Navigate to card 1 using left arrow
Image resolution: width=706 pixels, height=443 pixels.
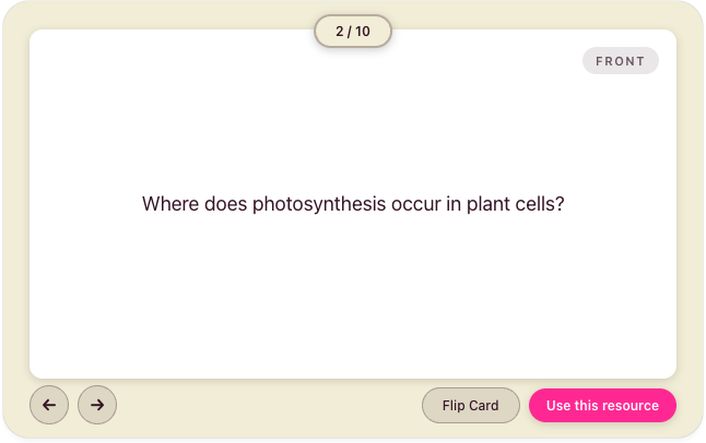[49, 405]
